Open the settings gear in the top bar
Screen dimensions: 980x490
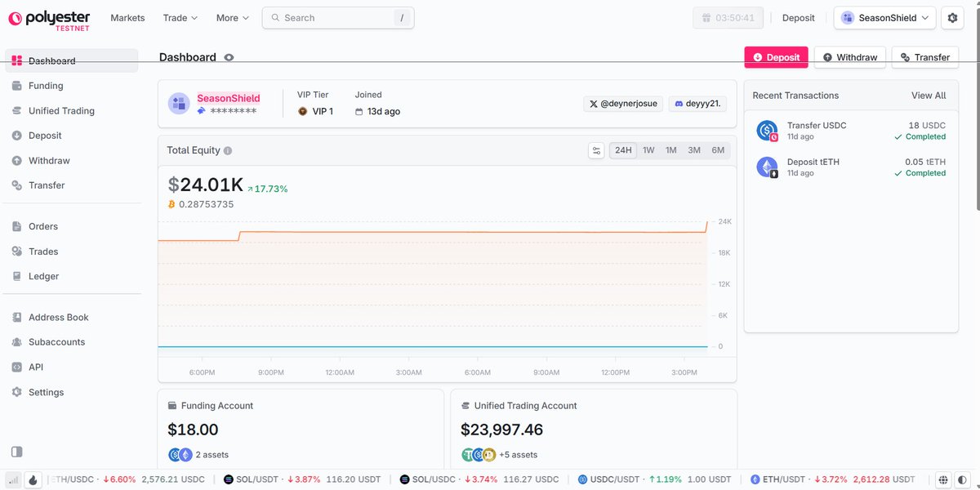pyautogui.click(x=952, y=17)
